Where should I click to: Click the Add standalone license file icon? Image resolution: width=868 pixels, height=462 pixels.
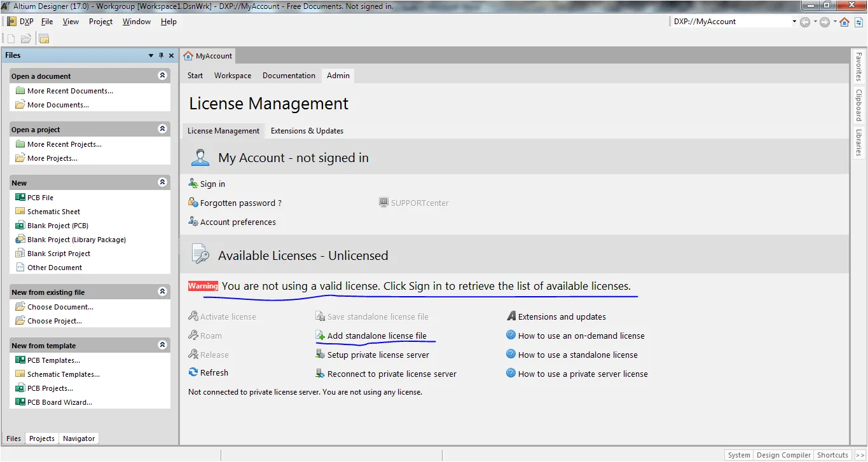click(x=320, y=336)
